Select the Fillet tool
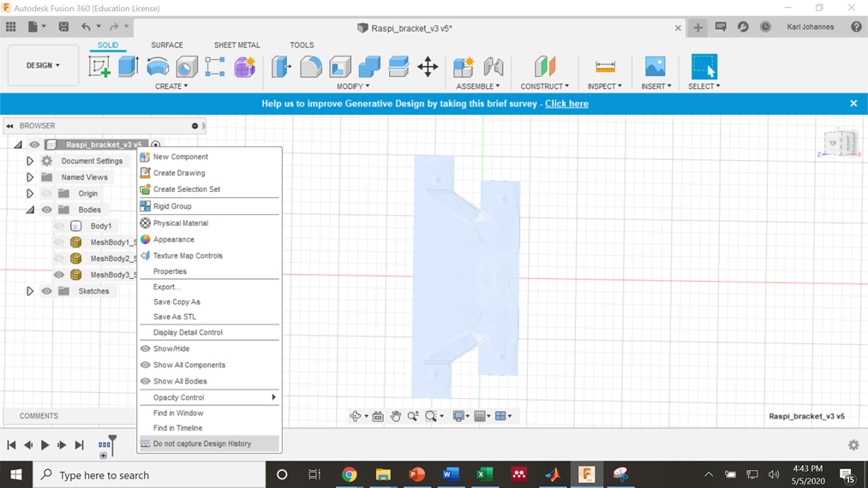The image size is (868, 488). [x=310, y=67]
